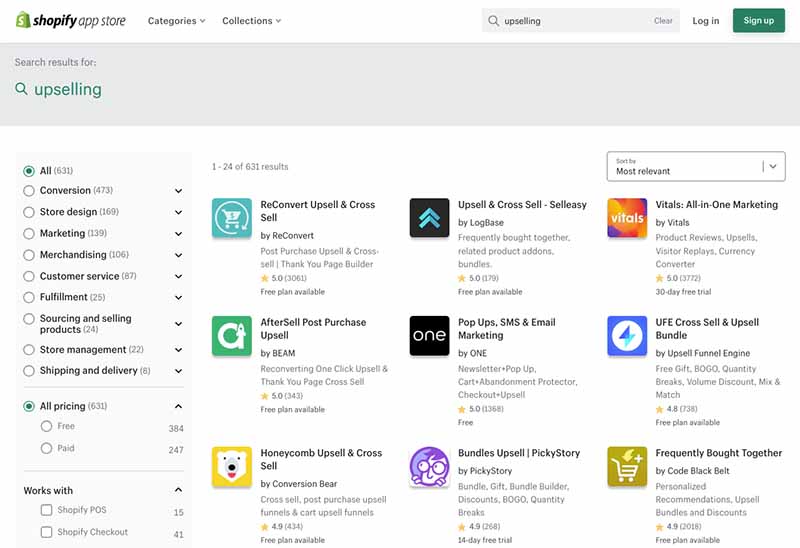800x548 pixels.
Task: Open Pop Ups, SMS & Email Marketing title
Action: pyautogui.click(x=507, y=329)
